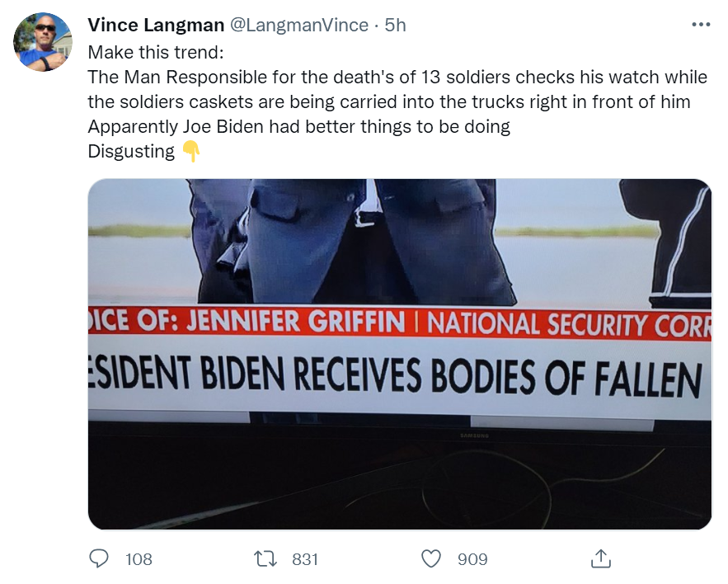This screenshot has height=584, width=728.
Task: Open the Vince Langman display name link
Action: tap(154, 25)
